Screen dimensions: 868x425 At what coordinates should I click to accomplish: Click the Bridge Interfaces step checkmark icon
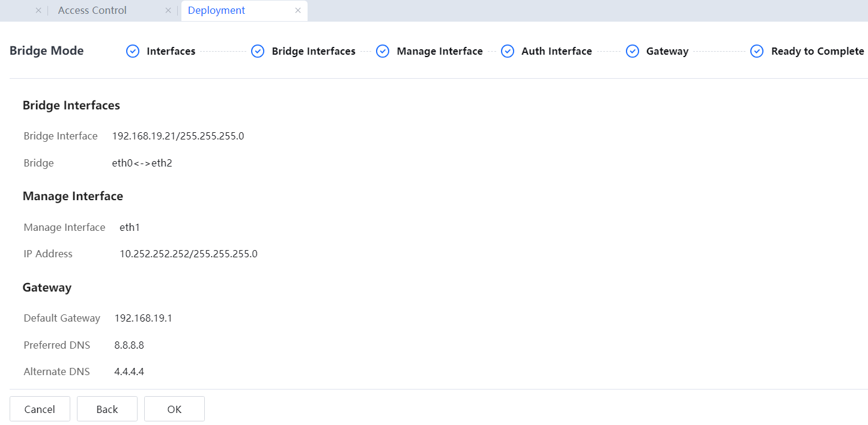258,52
